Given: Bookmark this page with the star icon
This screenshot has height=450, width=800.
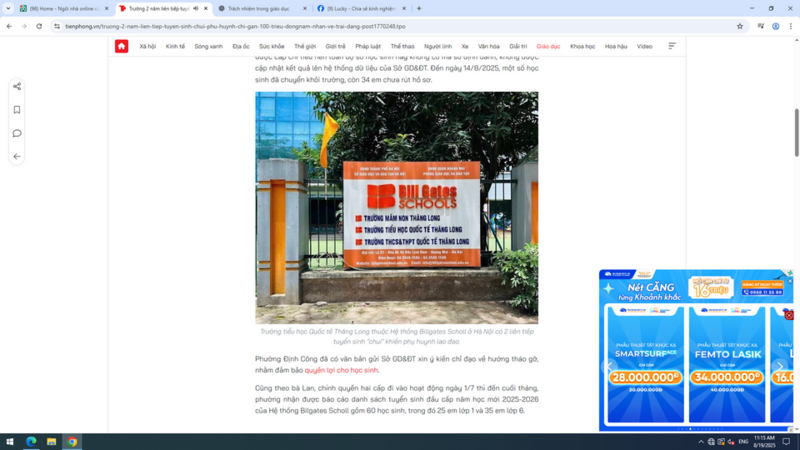Looking at the screenshot, I should coord(740,27).
